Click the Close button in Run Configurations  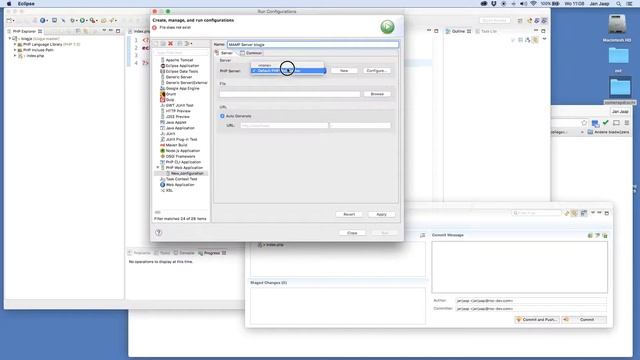(x=352, y=233)
